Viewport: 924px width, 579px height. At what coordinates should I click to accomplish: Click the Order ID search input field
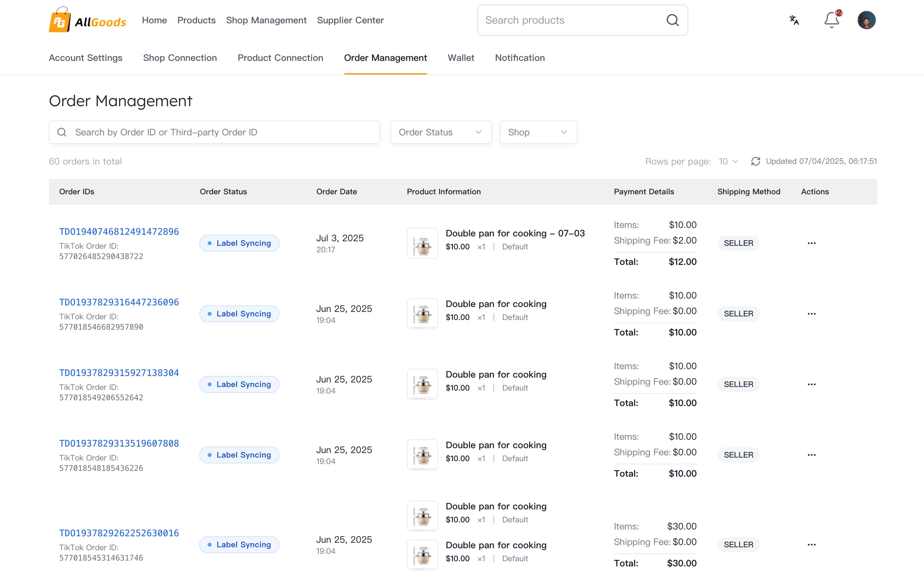(x=214, y=132)
